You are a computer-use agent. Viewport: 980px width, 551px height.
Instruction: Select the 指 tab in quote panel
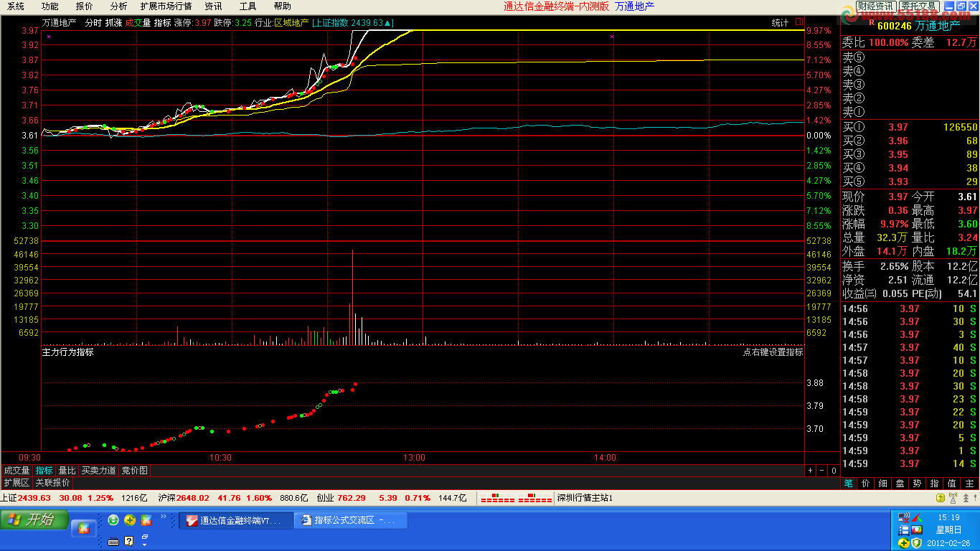point(935,484)
